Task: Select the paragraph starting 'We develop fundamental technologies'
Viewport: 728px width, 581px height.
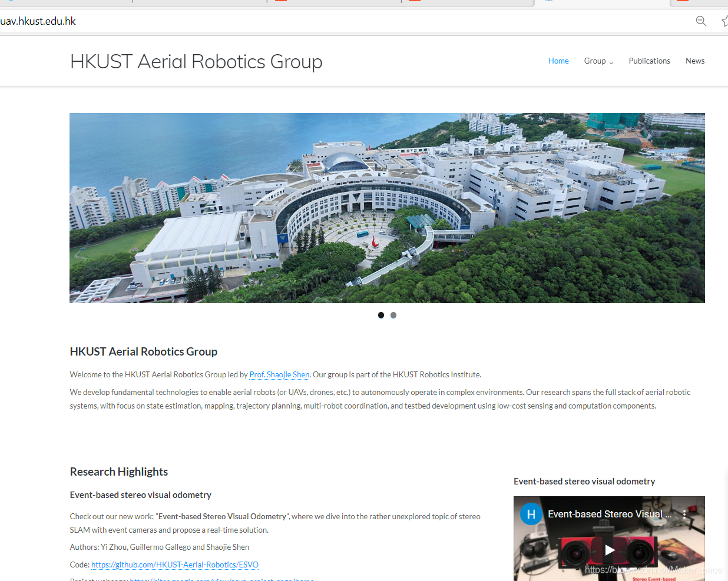Action: [x=380, y=399]
